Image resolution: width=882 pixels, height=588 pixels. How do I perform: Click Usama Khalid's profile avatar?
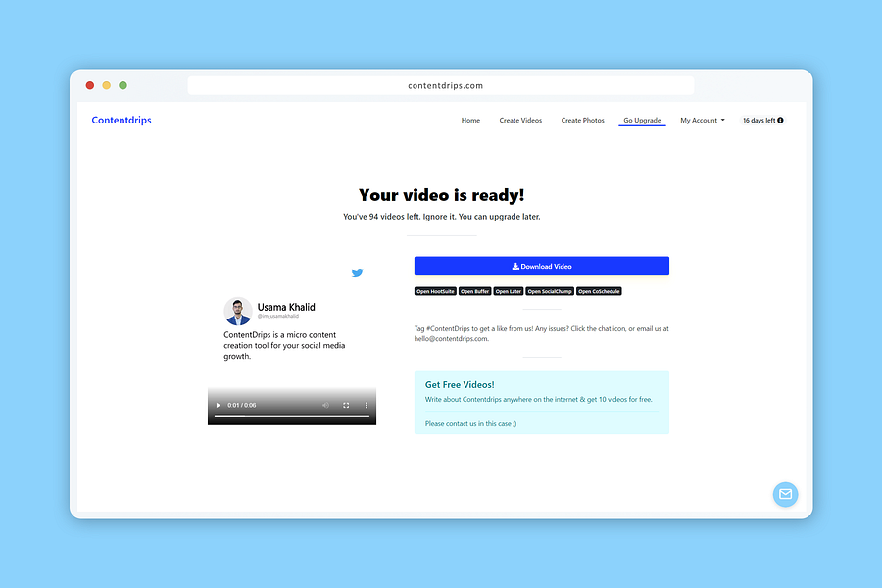tap(238, 312)
